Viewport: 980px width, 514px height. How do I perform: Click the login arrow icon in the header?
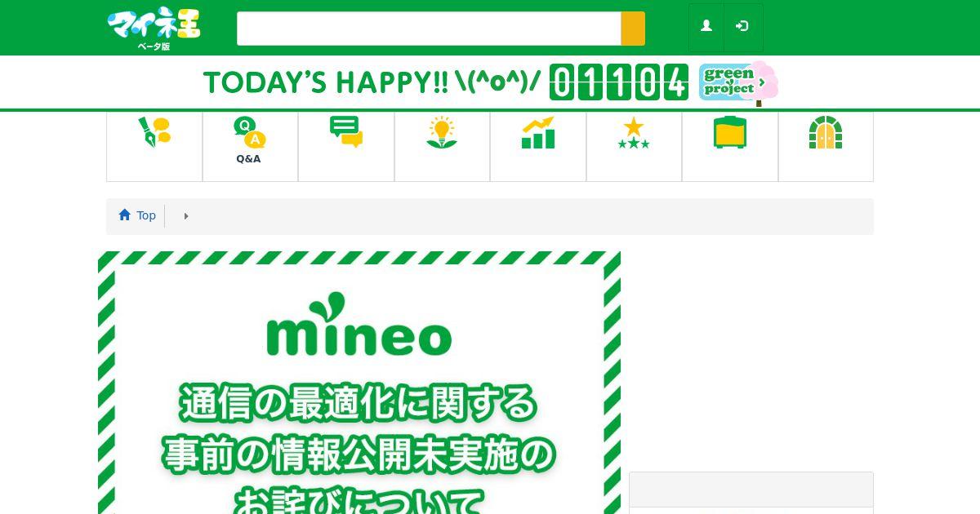[742, 27]
